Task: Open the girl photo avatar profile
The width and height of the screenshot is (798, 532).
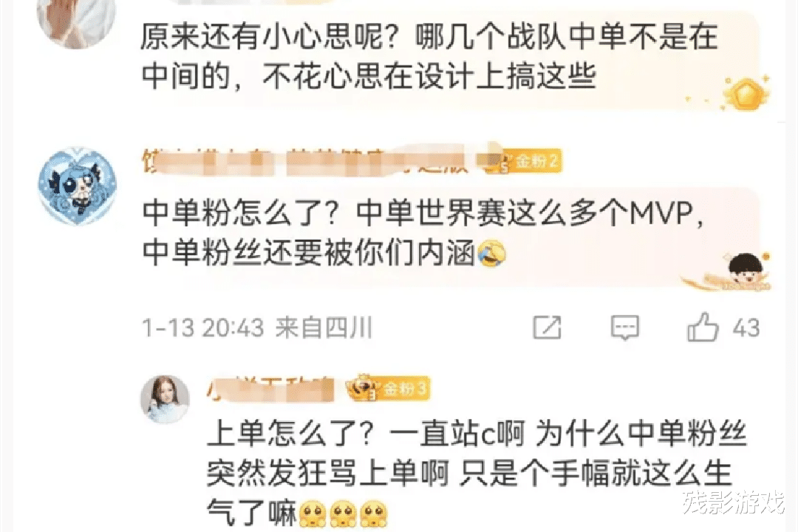Action: 165,400
